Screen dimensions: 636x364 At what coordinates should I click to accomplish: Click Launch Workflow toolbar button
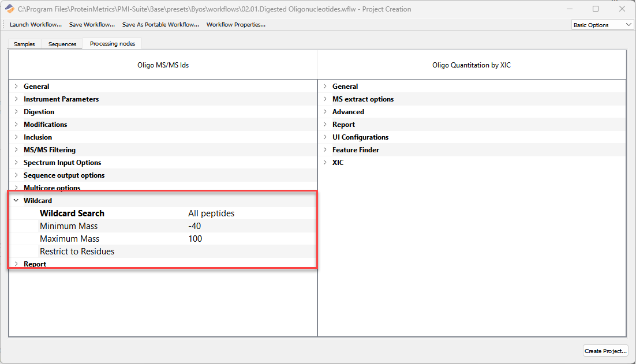(x=36, y=25)
